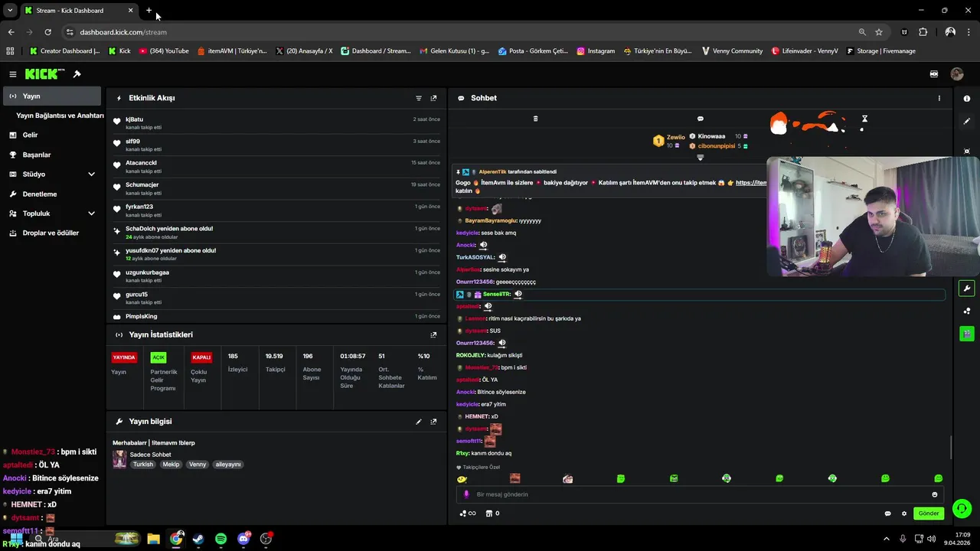
Task: Click the pencil icon in right rail
Action: click(967, 121)
